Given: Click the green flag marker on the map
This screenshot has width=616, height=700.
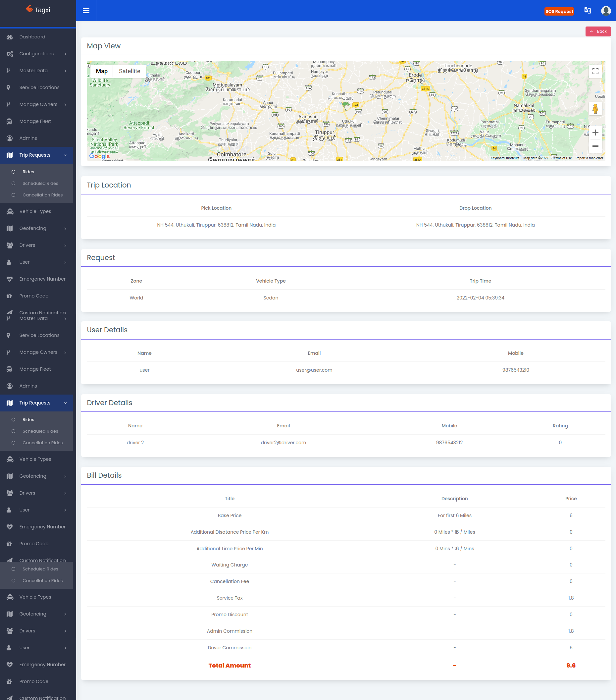Looking at the screenshot, I should (346, 104).
